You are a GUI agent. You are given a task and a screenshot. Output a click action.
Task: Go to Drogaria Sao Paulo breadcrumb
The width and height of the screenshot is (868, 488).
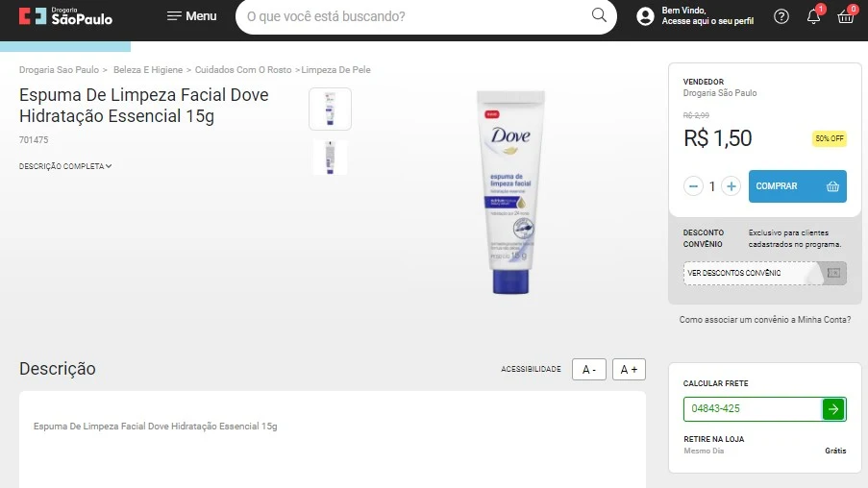[x=60, y=70]
